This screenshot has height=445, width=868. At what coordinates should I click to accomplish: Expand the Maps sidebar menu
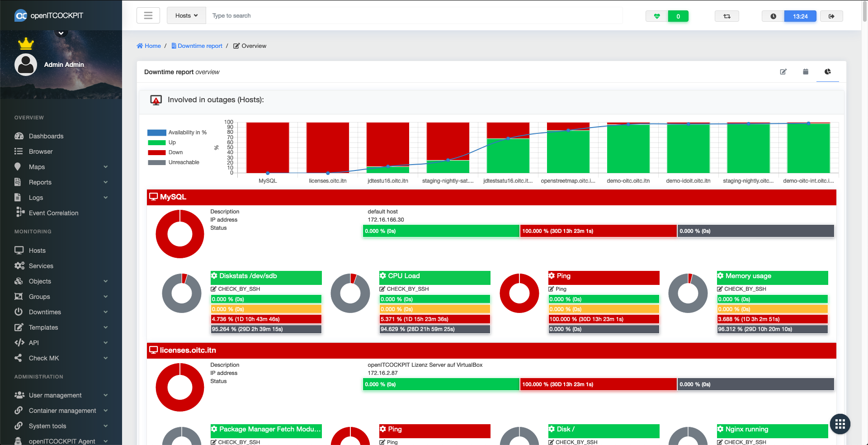pyautogui.click(x=61, y=167)
